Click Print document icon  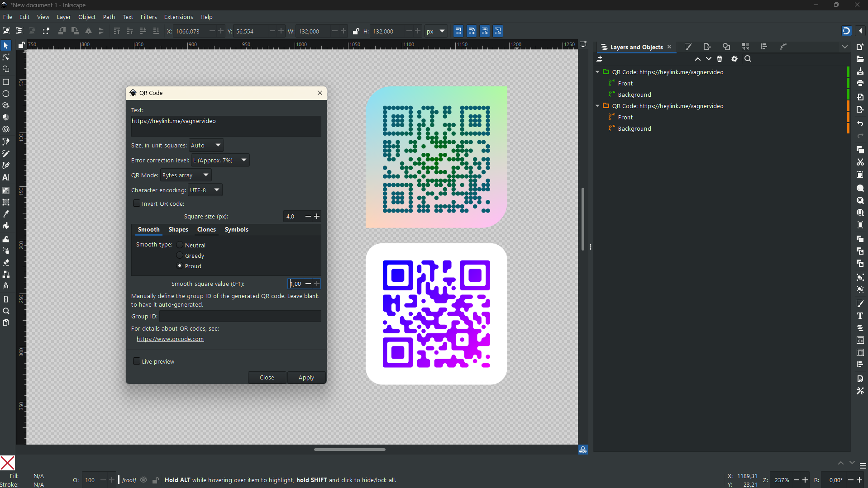pyautogui.click(x=860, y=83)
